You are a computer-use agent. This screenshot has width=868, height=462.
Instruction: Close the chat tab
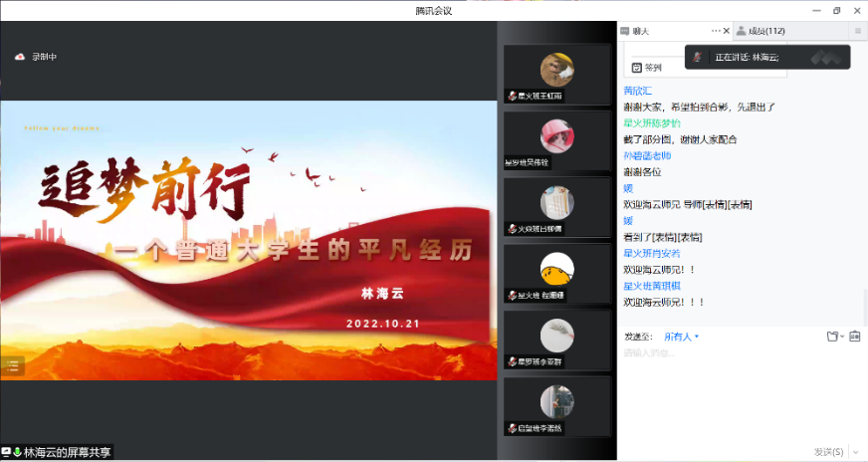pos(727,31)
